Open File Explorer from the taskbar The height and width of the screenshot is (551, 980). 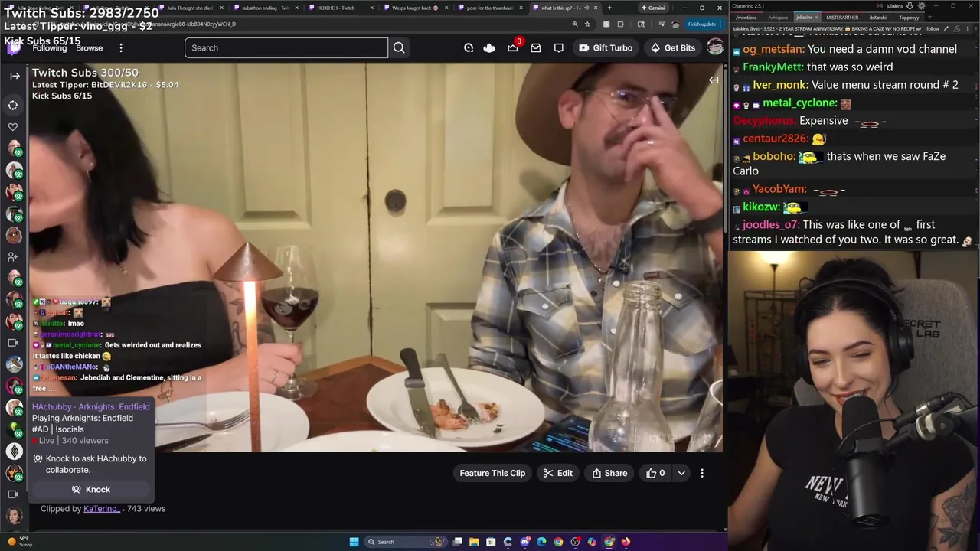(474, 542)
